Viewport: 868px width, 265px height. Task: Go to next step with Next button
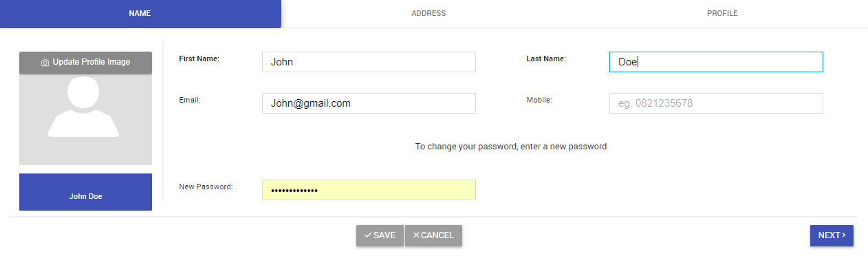click(x=832, y=235)
